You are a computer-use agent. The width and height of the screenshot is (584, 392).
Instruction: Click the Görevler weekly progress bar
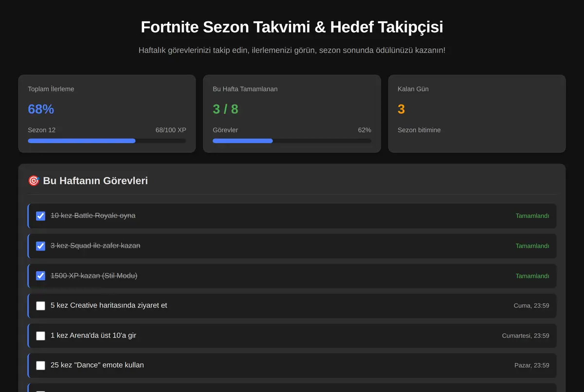pyautogui.click(x=292, y=141)
